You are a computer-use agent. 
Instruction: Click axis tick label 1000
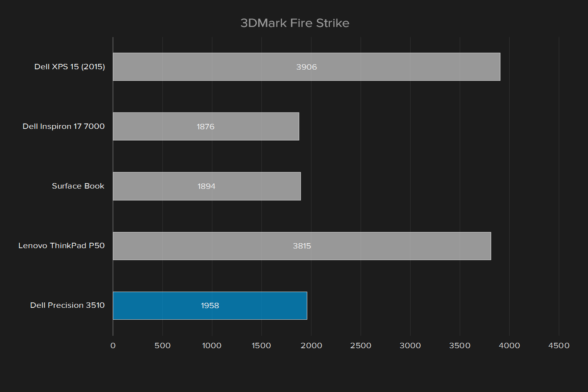(x=212, y=345)
